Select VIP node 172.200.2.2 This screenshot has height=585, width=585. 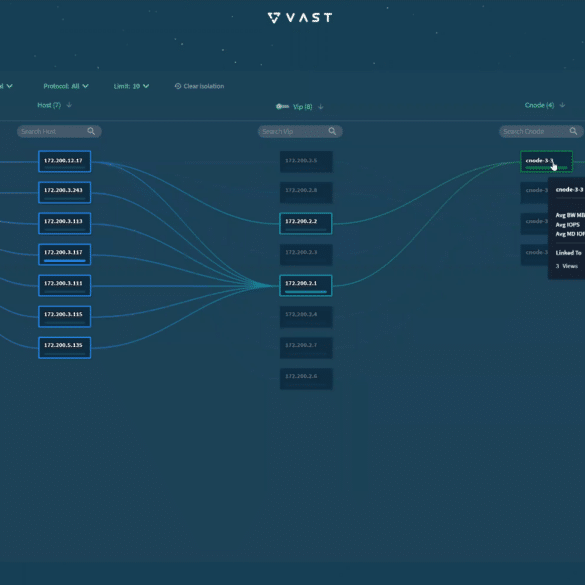[x=306, y=223]
